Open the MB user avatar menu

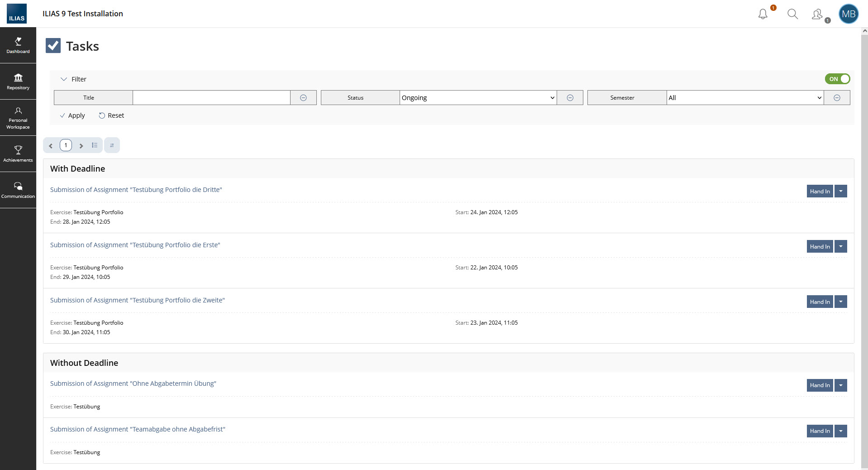click(848, 14)
